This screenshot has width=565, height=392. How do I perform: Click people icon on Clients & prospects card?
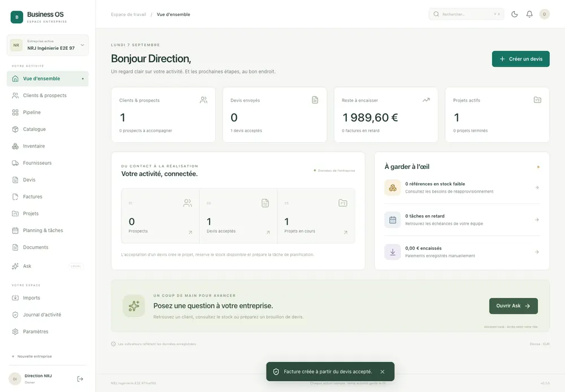coord(203,100)
